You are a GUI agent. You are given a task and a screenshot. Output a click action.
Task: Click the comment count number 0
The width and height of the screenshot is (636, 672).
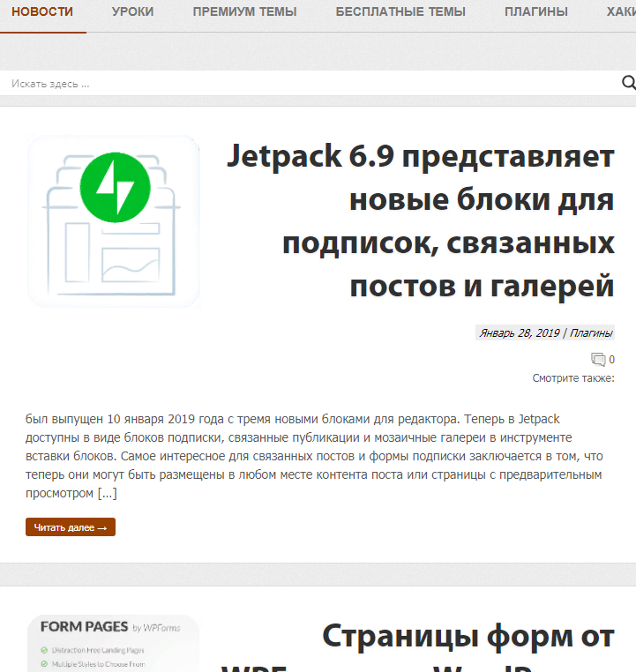611,360
